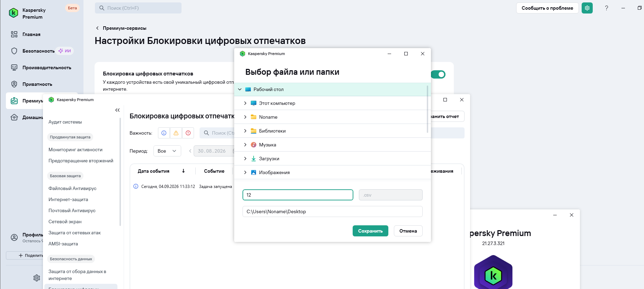The image size is (644, 289).
Task: Click the shield icon beside Безопасность
Action: pyautogui.click(x=14, y=51)
